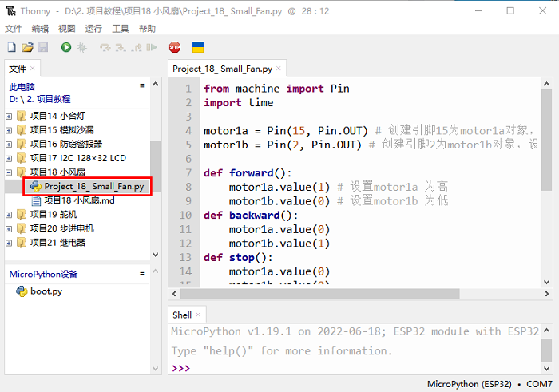Close the Project_18_ Small_Fan.py editor tab
This screenshot has height=392, width=559.
click(279, 69)
